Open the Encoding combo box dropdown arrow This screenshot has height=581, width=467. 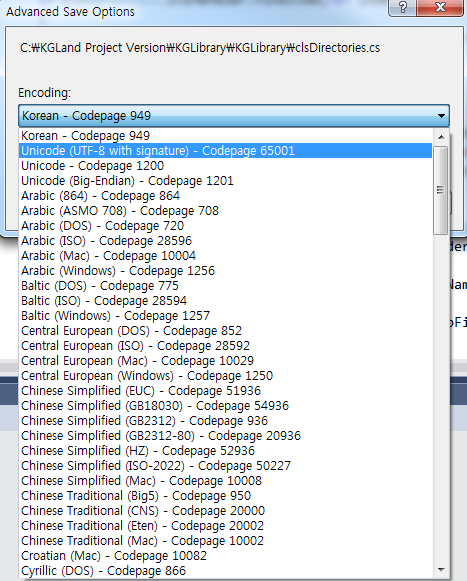[x=441, y=116]
